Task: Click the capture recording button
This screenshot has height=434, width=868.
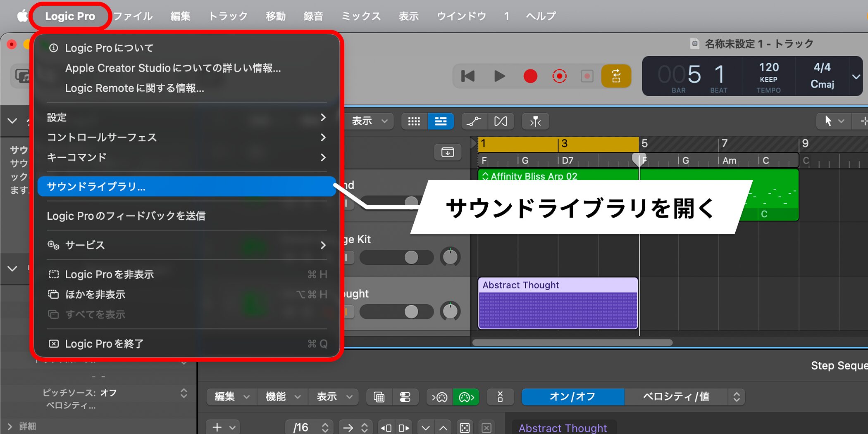Action: point(559,76)
